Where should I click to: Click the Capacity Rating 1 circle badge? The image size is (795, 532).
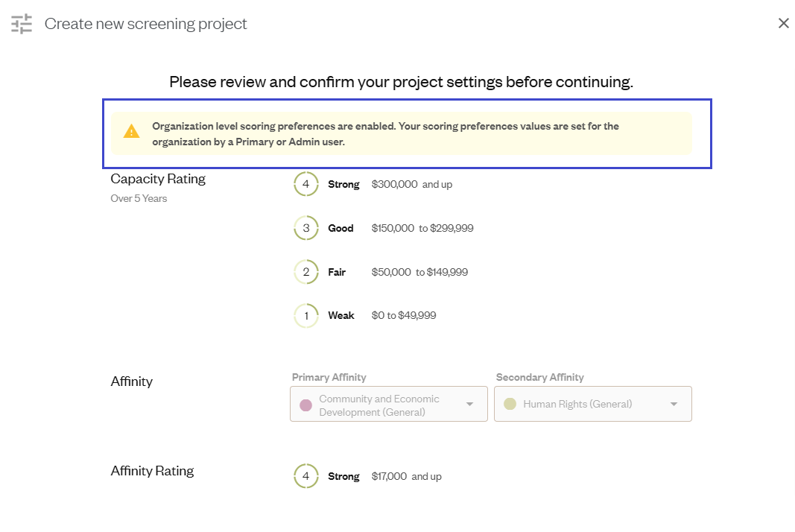[x=306, y=315]
